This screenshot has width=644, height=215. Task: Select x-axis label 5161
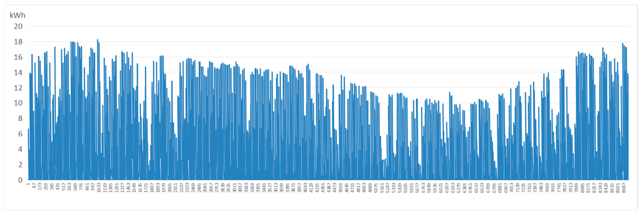point(382,188)
